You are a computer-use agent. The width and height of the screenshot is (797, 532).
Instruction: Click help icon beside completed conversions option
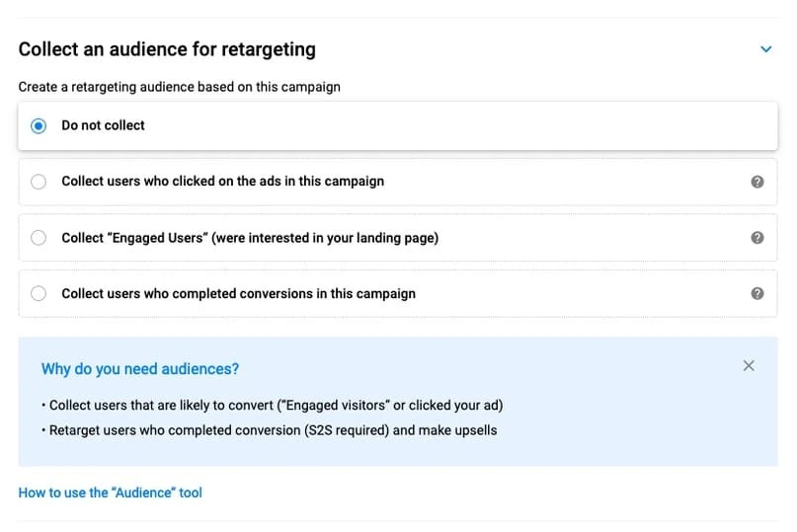coord(757,293)
